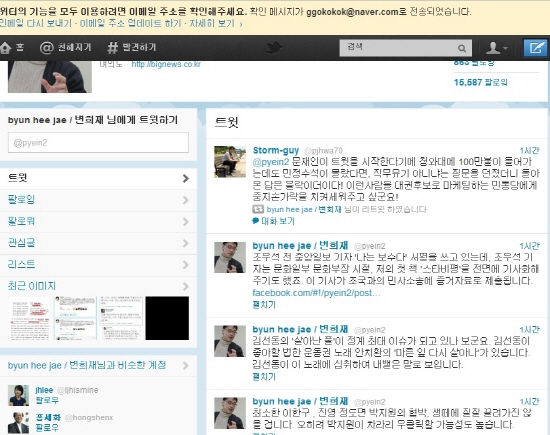Open third recent image thumbnail
Screen dimensions: 550x435
[x=121, y=318]
